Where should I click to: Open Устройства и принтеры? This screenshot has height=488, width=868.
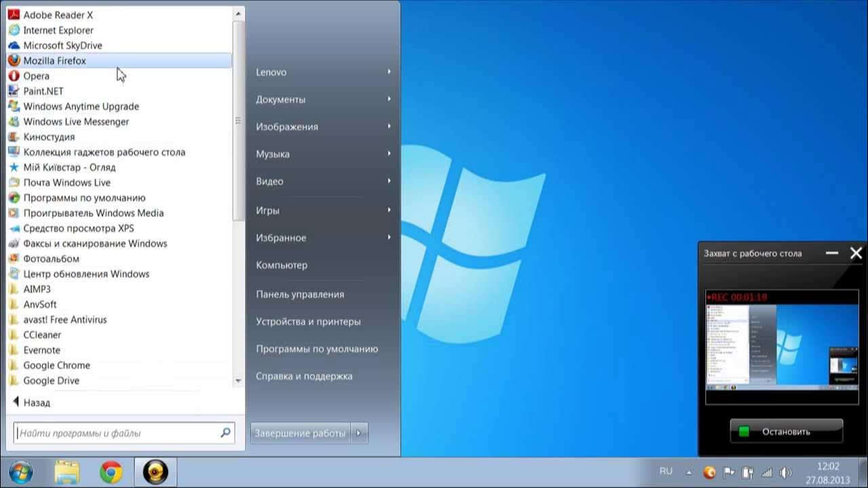tap(323, 322)
